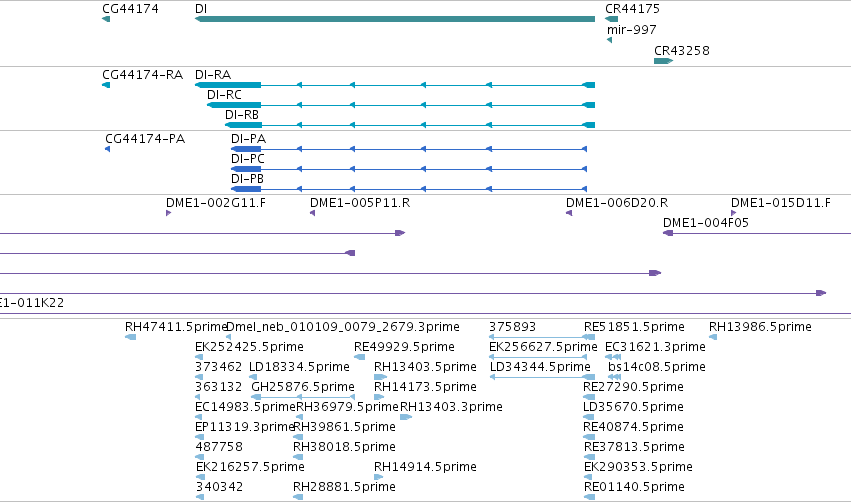Select the 373462 feature label
Viewport: 851px width, 502px height.
point(218,367)
